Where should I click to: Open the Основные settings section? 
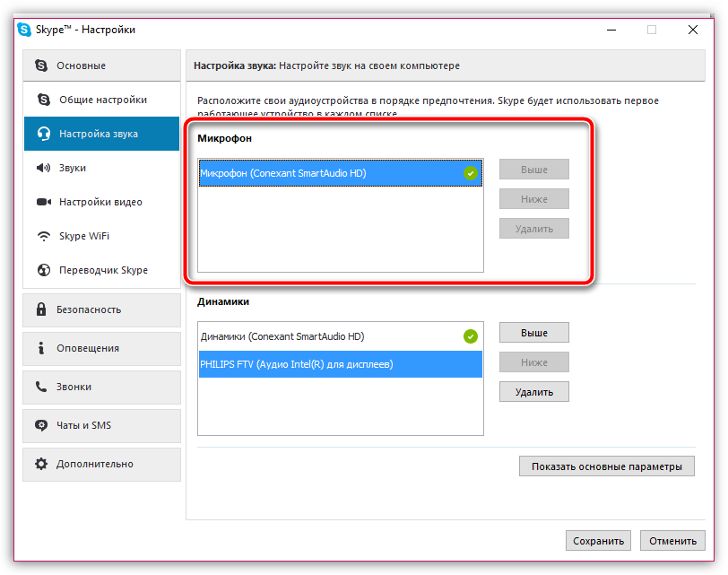click(x=101, y=65)
